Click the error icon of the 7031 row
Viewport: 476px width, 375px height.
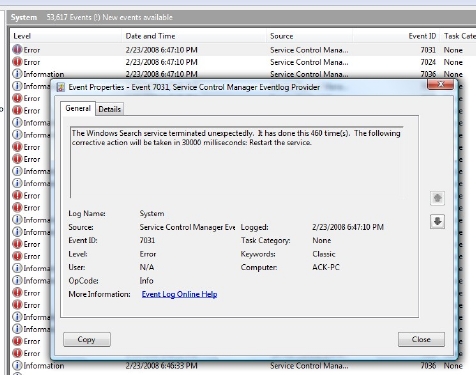[17, 50]
